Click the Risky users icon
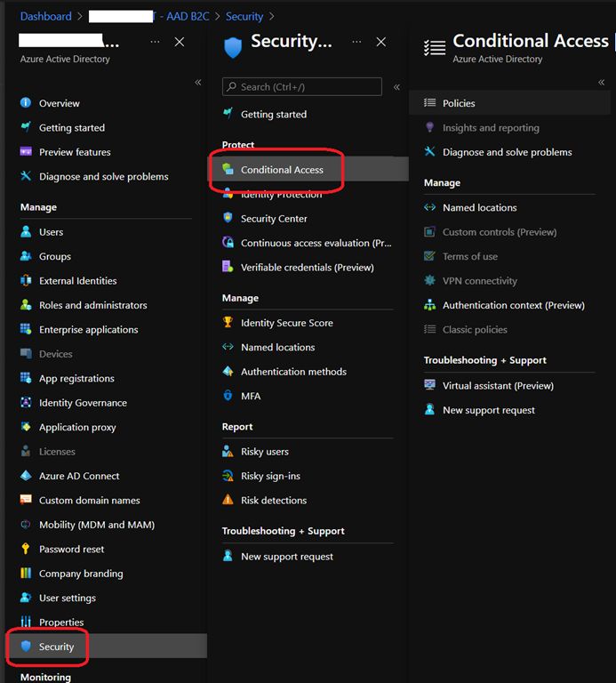Screen dimensions: 616x683 pyautogui.click(x=228, y=452)
